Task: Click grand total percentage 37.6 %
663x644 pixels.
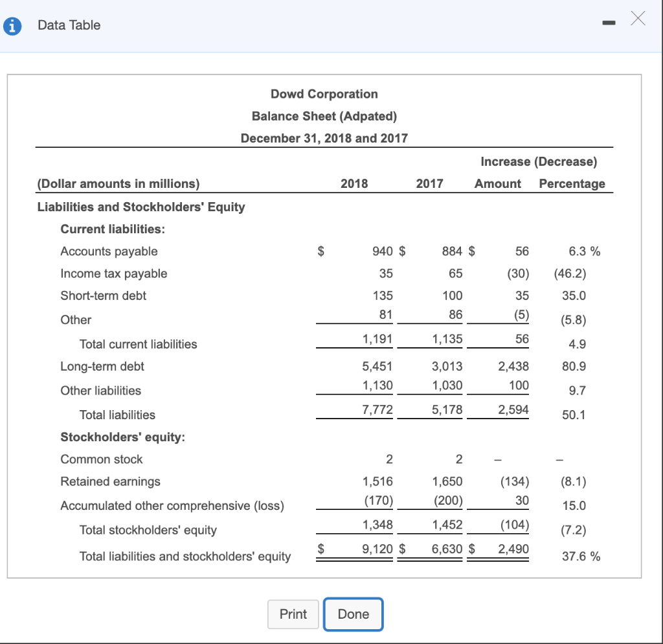Action: coord(581,556)
